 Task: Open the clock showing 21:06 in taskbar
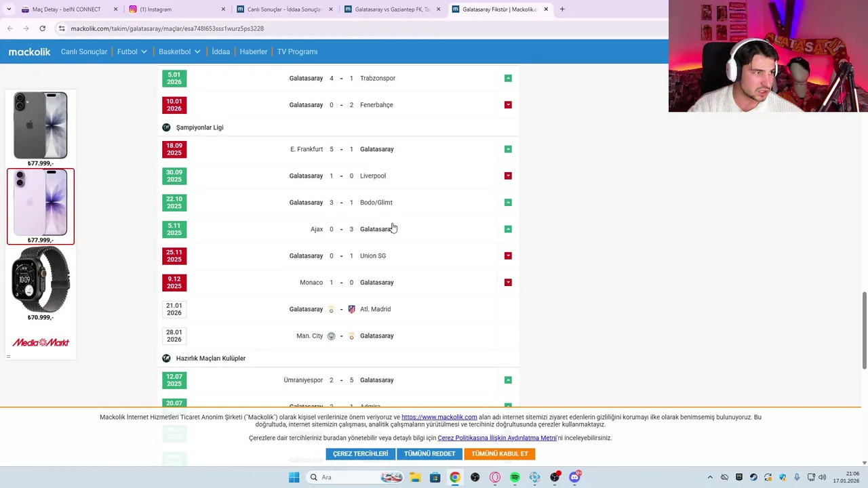pos(846,477)
